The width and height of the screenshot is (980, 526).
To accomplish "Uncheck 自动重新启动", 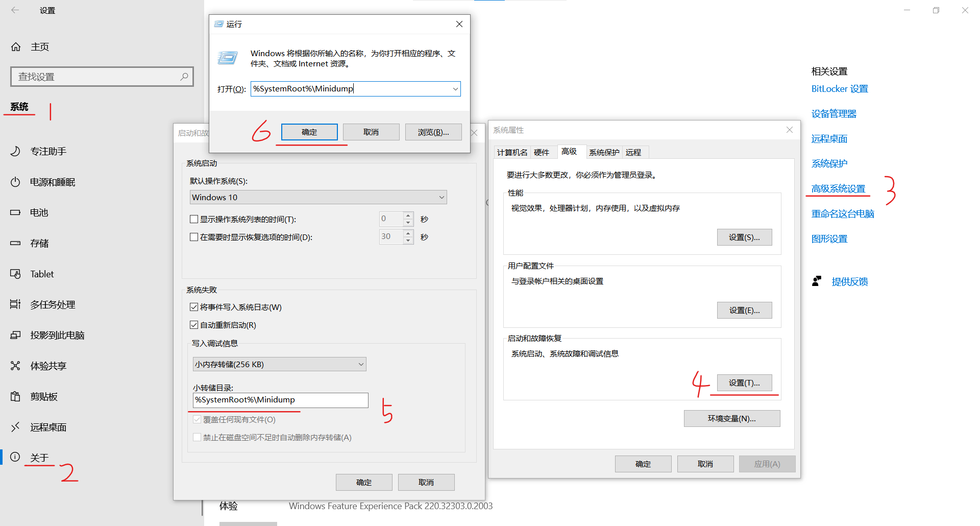I will [x=194, y=325].
